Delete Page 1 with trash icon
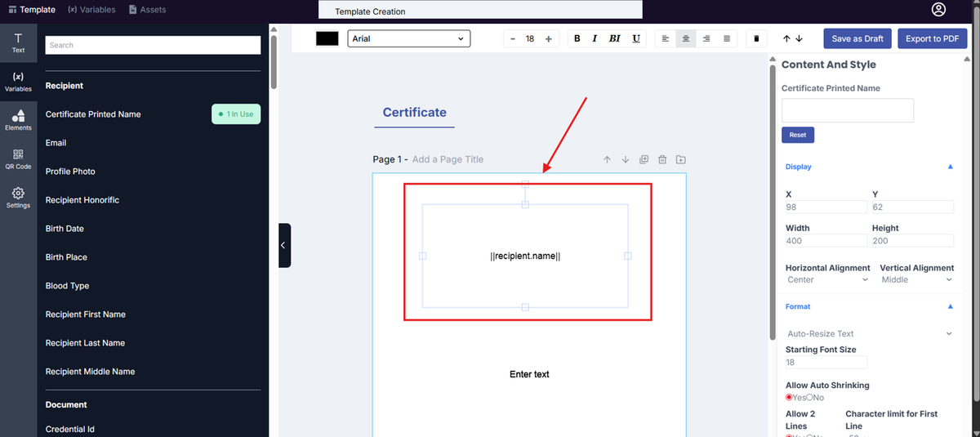 [662, 159]
